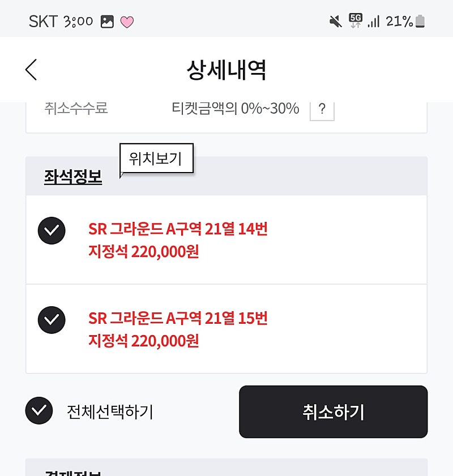The width and height of the screenshot is (453, 476).
Task: Tap the 상세내역 page title
Action: coord(226,70)
